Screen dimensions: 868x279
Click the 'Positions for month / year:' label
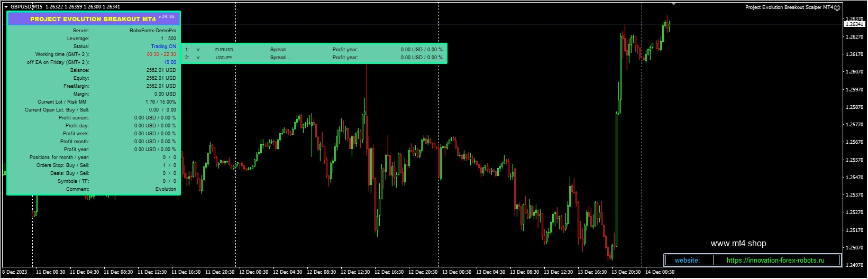click(59, 157)
